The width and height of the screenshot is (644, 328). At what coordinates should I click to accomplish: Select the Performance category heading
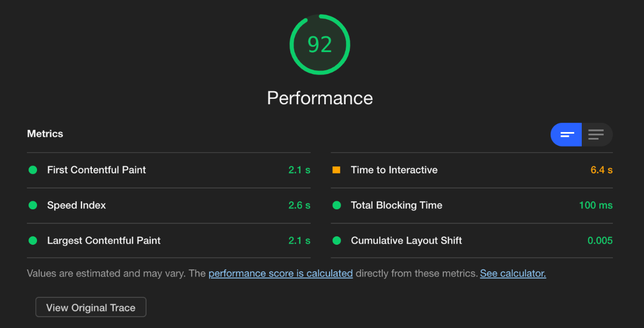320,98
